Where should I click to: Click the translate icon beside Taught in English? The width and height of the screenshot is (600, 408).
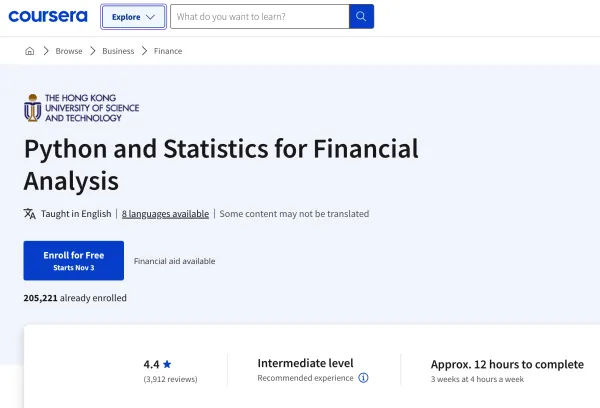point(30,213)
